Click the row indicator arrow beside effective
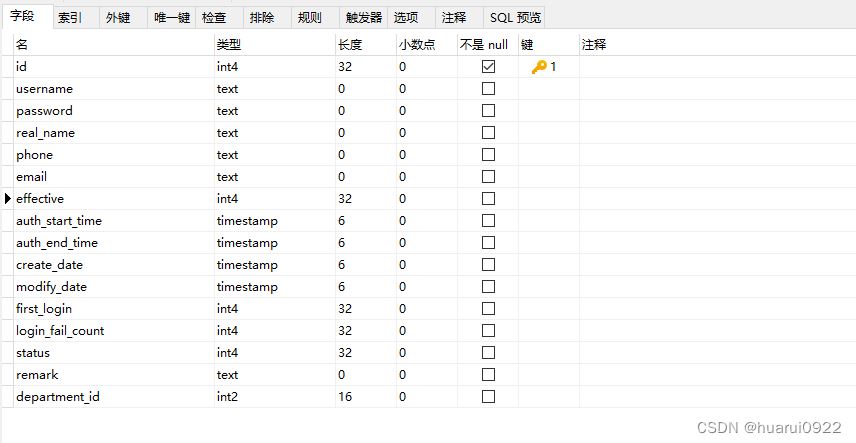 point(7,199)
